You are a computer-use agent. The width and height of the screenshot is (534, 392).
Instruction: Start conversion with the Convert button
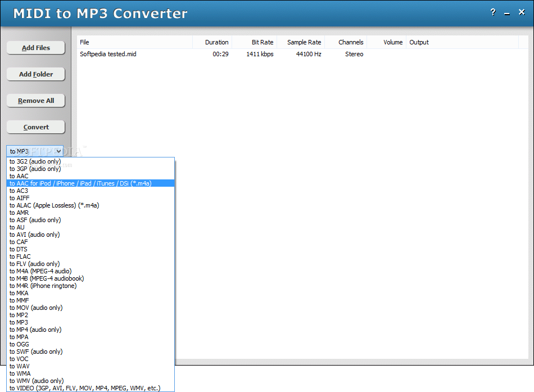coord(36,127)
